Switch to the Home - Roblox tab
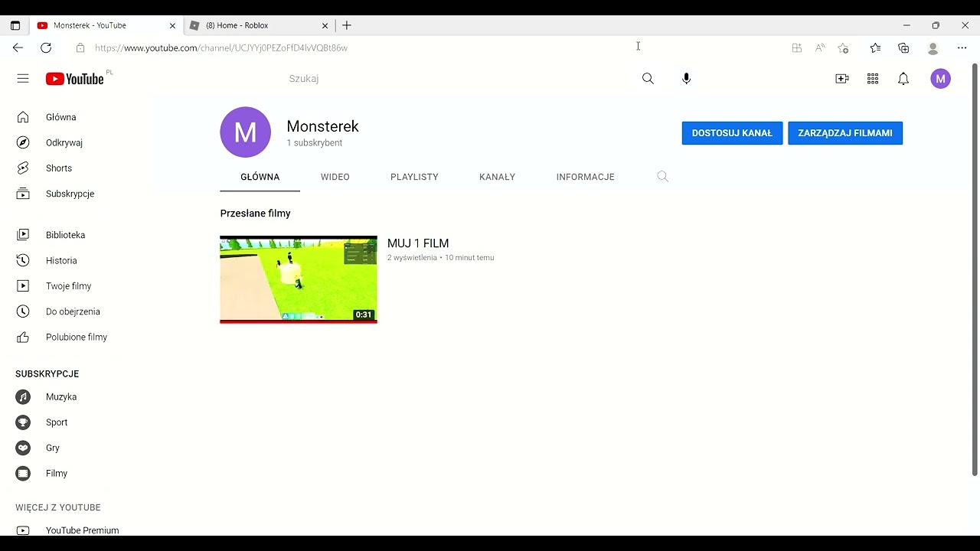 pos(260,25)
